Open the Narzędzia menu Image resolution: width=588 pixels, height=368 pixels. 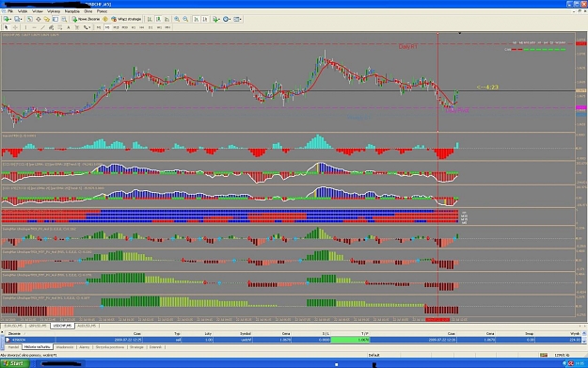point(72,11)
